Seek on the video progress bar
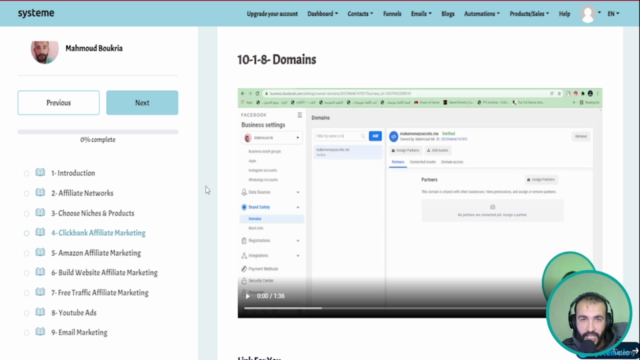Screen dimensions: 640x360 point(394,308)
